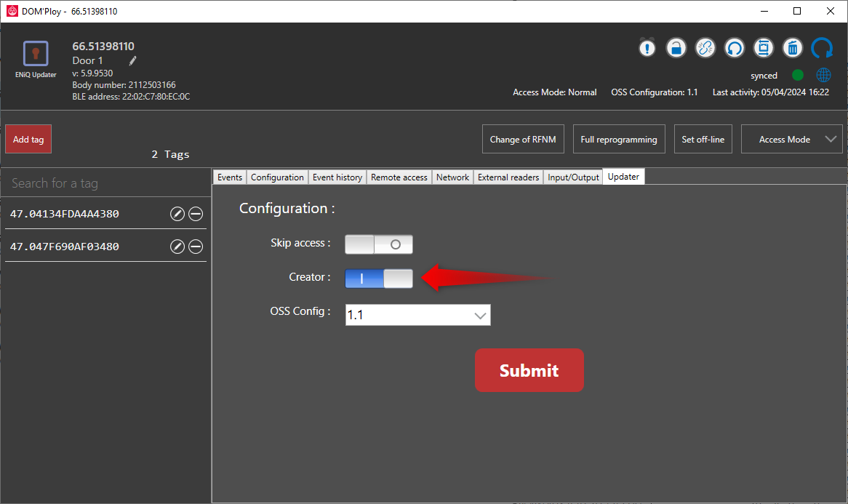This screenshot has height=504, width=848.
Task: Switch to the Events tab
Action: click(230, 177)
